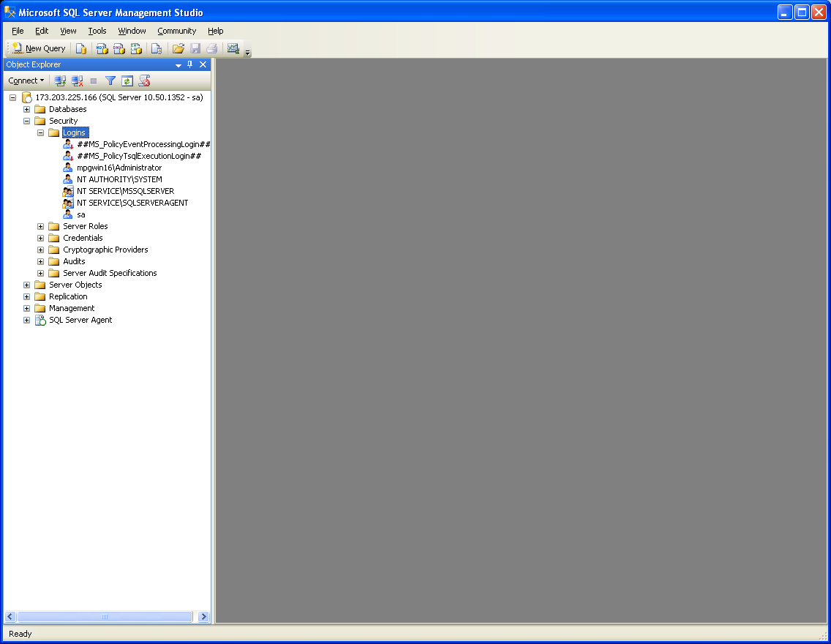Select NT SERVICE\MSSQLSERVER login
This screenshot has width=831, height=644.
point(125,191)
